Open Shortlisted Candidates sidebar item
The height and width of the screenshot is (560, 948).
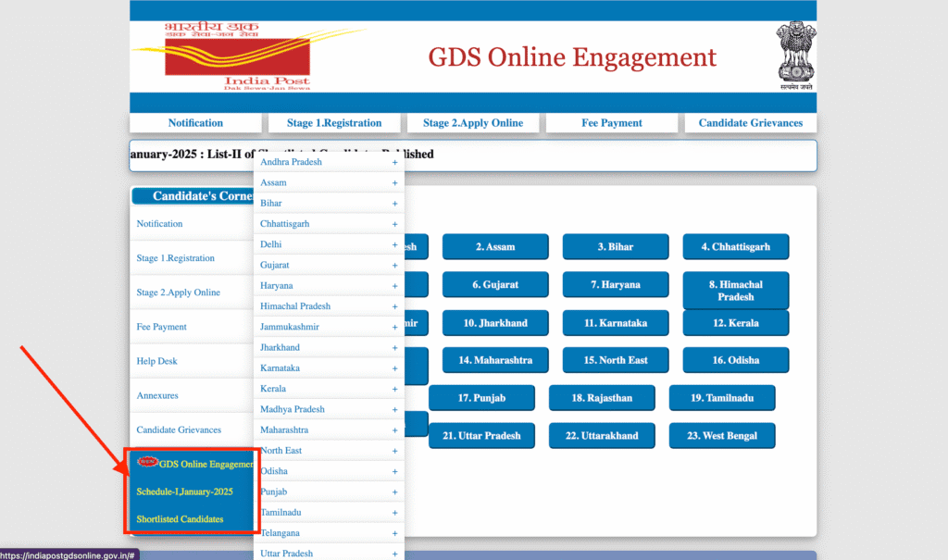(180, 519)
